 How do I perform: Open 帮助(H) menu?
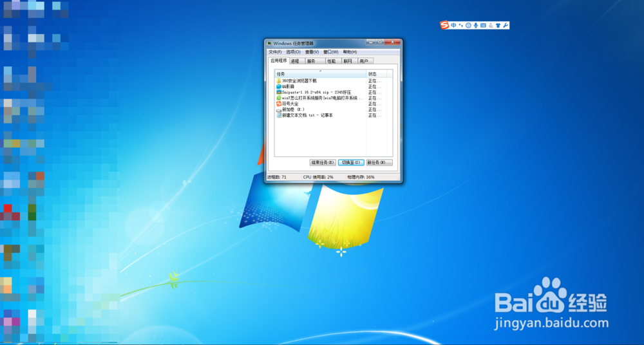[x=350, y=52]
